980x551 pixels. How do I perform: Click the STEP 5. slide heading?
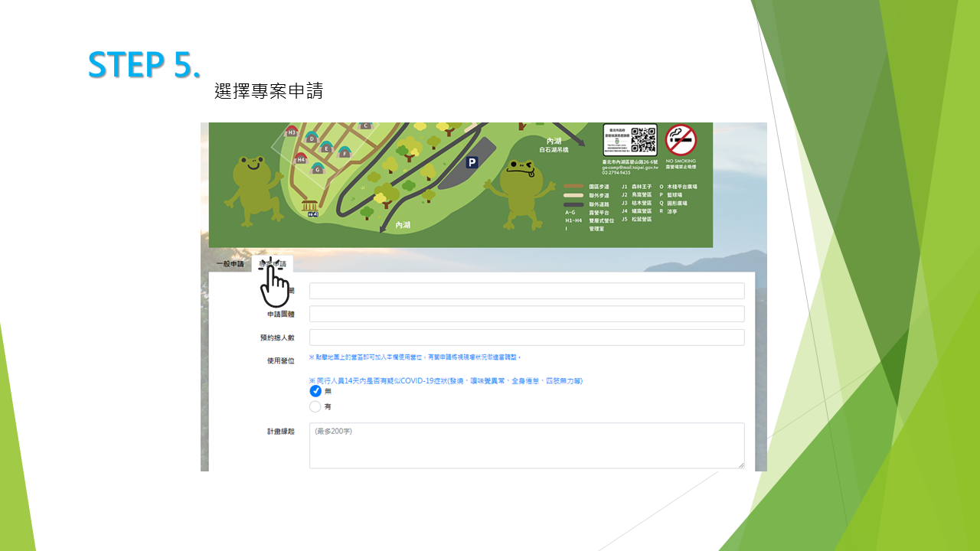(x=144, y=65)
